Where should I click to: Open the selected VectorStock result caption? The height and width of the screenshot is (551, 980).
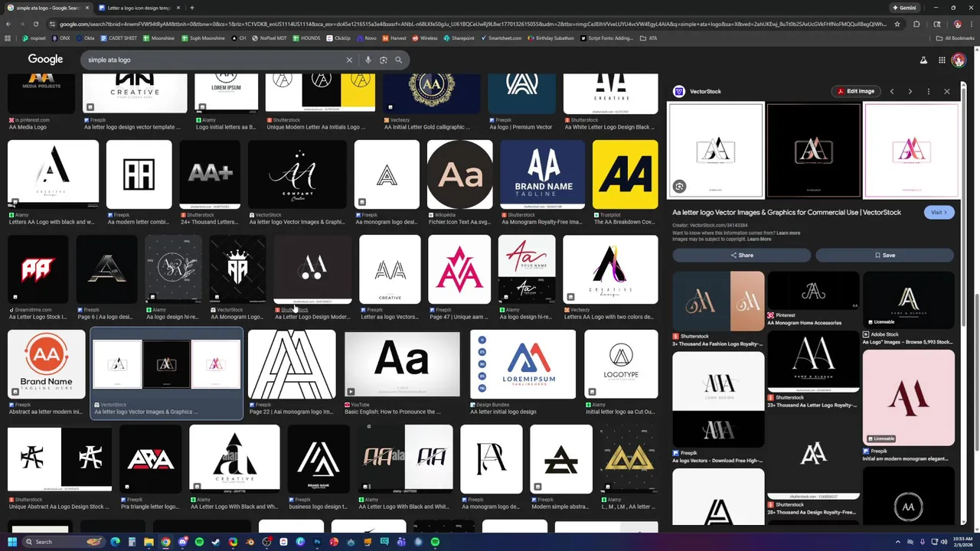pyautogui.click(x=145, y=412)
